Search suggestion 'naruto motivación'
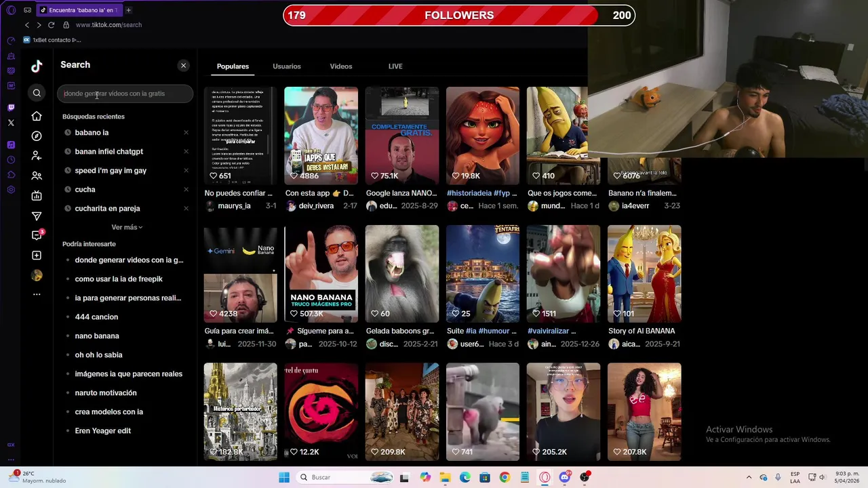Image resolution: width=868 pixels, height=488 pixels. click(106, 393)
